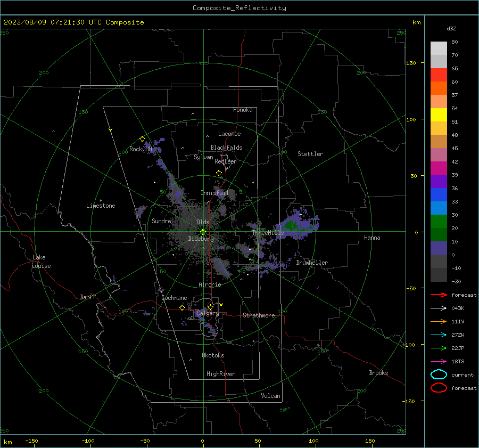This screenshot has height=448, width=479.
Task: Pick the yellow 51 dBZ color swatch
Action: point(439,115)
